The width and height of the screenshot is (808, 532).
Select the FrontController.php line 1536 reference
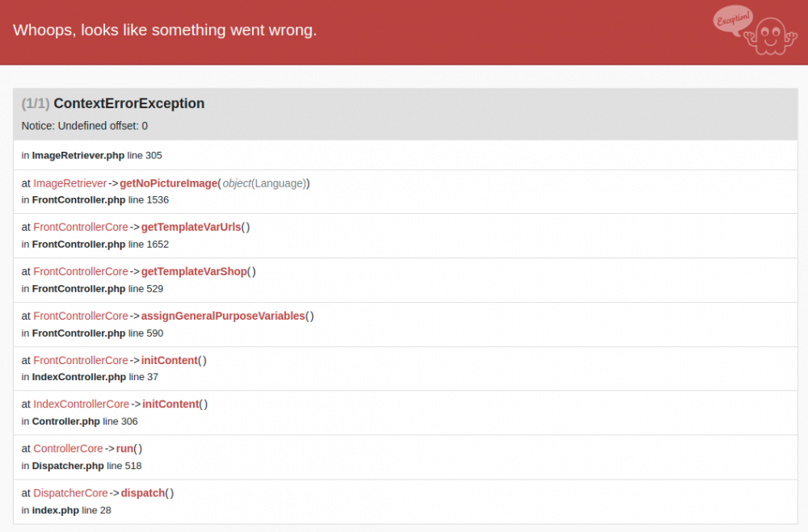(x=95, y=199)
